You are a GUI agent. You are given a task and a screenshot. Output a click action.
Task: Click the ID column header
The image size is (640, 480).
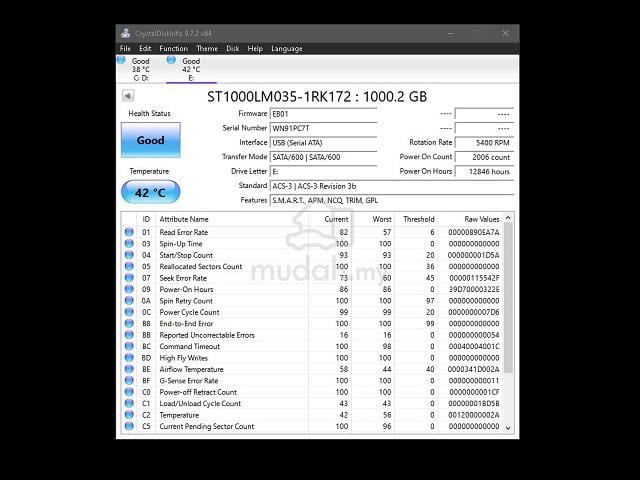click(x=146, y=219)
